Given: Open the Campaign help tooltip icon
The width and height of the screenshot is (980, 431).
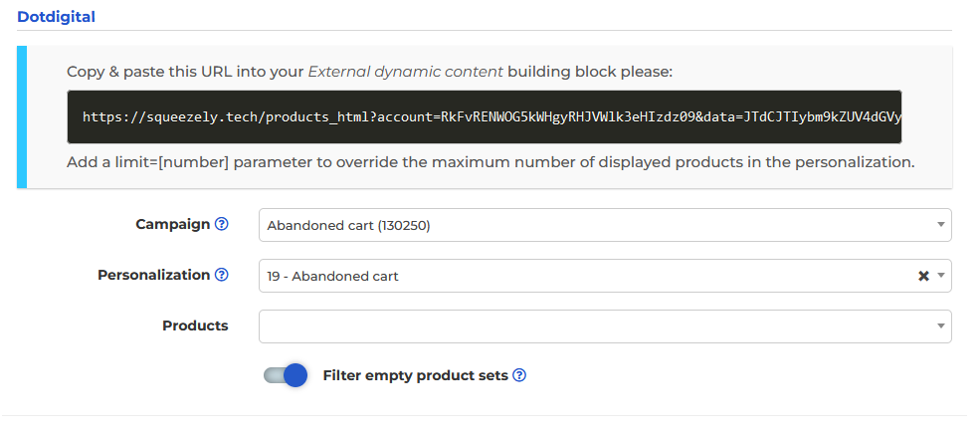Looking at the screenshot, I should click(x=221, y=224).
